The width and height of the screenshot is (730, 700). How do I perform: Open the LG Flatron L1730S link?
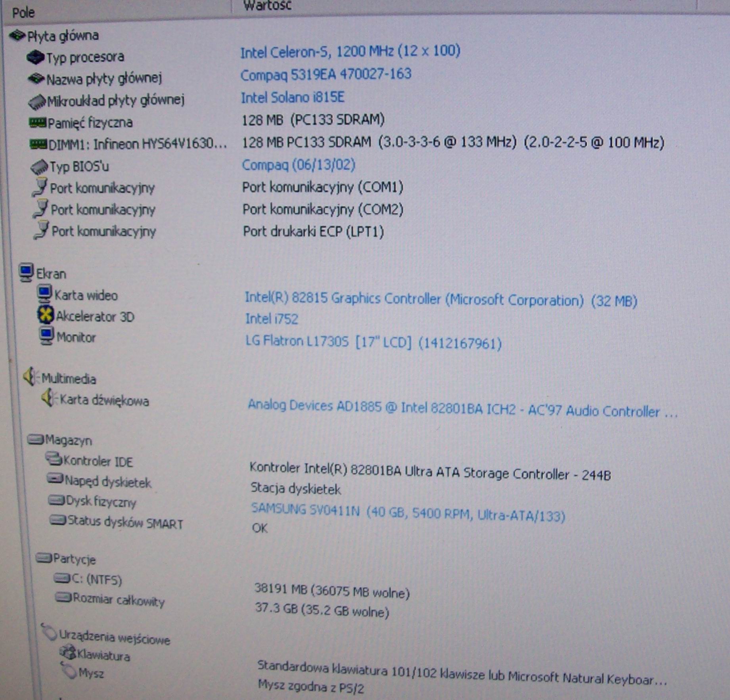tap(374, 342)
